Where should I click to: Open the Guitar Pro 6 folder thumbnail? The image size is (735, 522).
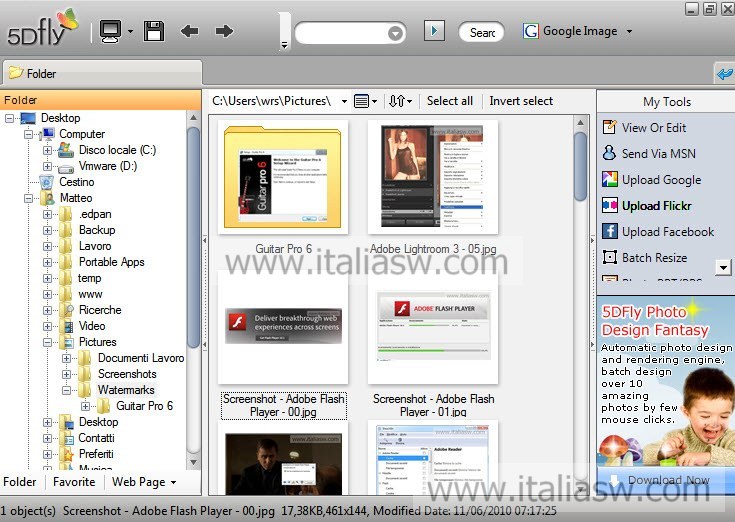pos(283,177)
